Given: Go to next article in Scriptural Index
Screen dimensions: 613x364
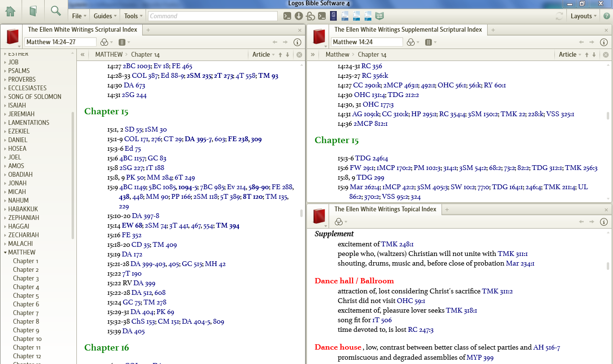Looking at the screenshot, I should [x=288, y=55].
